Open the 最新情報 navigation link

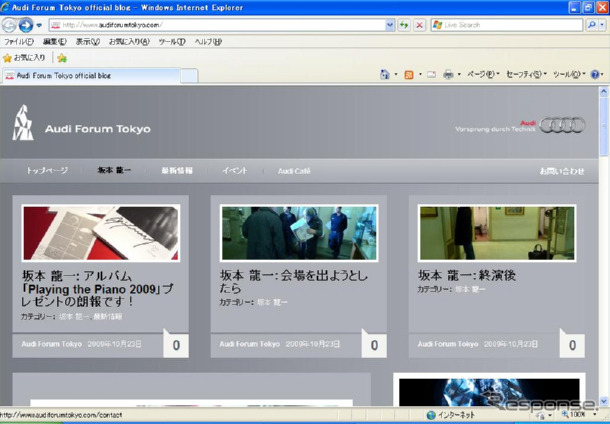(x=177, y=170)
